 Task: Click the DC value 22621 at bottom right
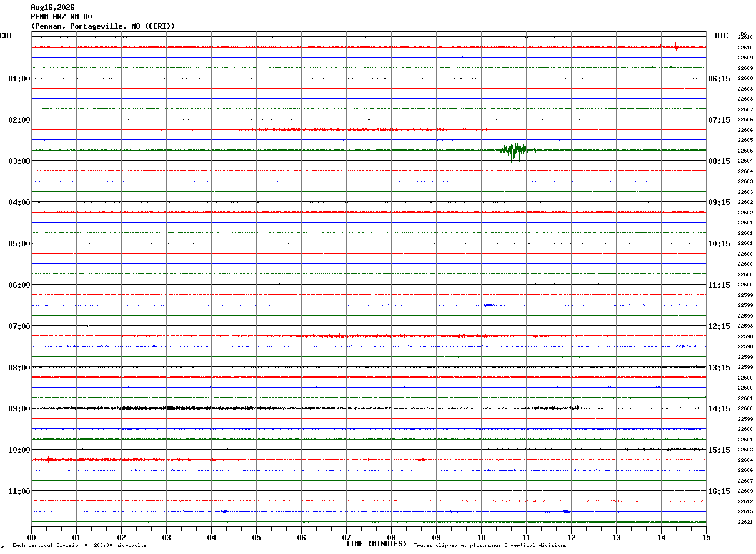point(745,522)
